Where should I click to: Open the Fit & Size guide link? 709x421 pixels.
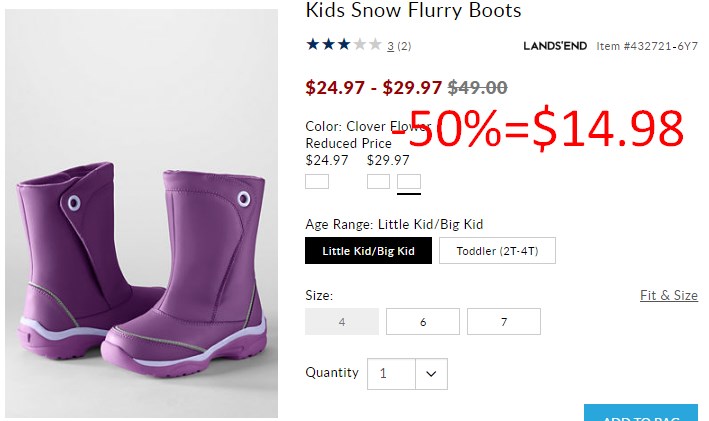[669, 295]
